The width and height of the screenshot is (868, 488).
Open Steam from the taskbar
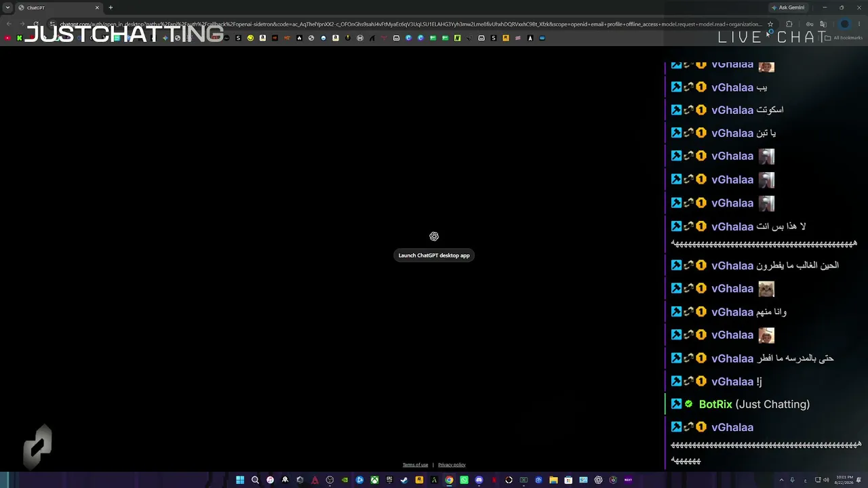pos(404,480)
